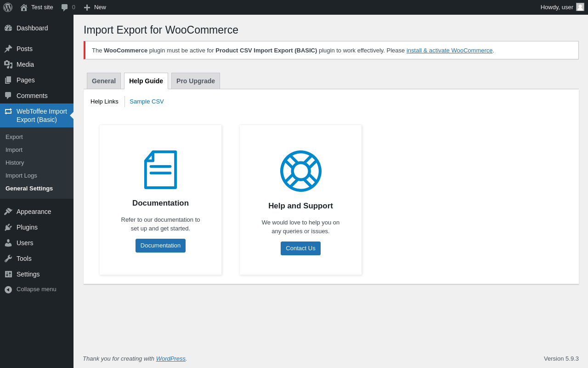The width and height of the screenshot is (588, 368).
Task: Click the Appearance paintbrush icon
Action: click(x=8, y=212)
